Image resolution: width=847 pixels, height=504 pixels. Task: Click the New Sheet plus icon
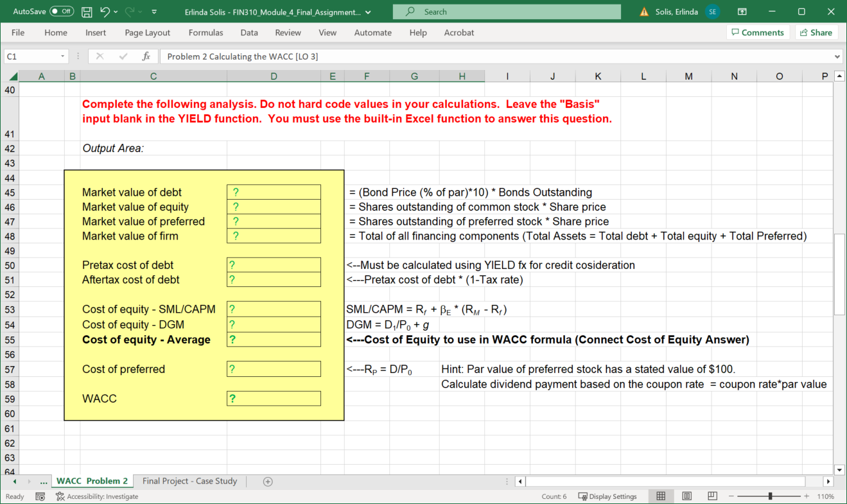(x=268, y=481)
